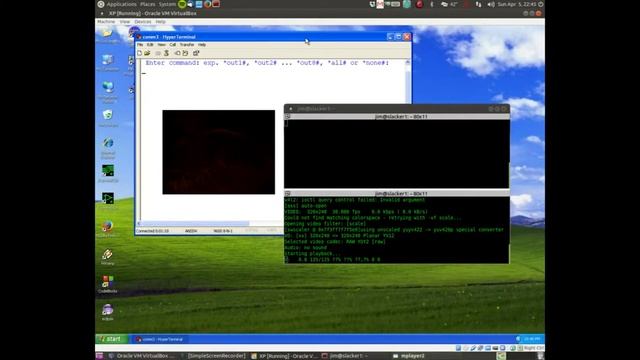This screenshot has height=360, width=640.
Task: Switch to mplayer2 taskbar entry
Action: click(409, 356)
